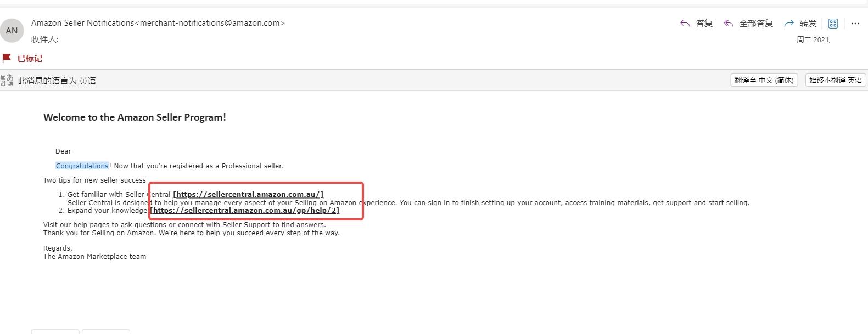868x334 pixels.
Task: Open the more actions ellipsis menu
Action: [x=855, y=24]
